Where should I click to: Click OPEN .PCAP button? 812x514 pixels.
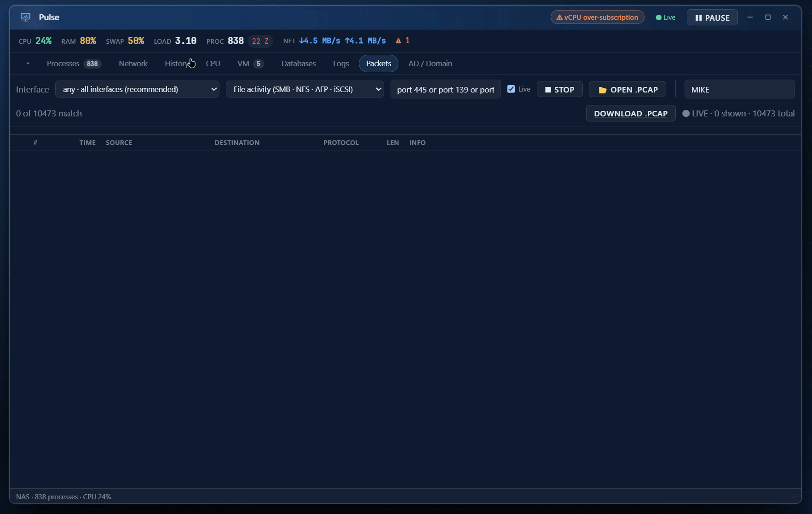[x=628, y=89]
